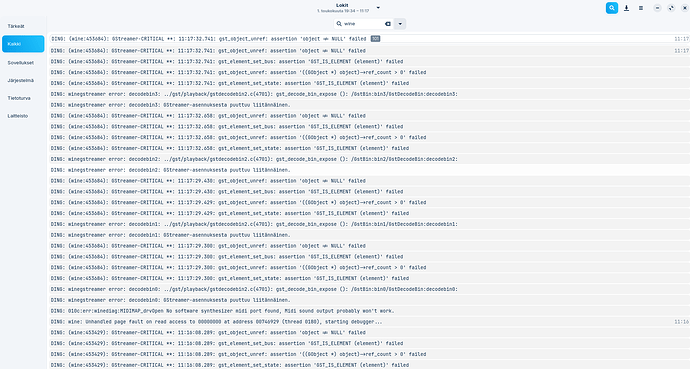Open the 'decodebin3: GStreamer-asennuksesta puuttuu' entry
Image resolution: width=690 pixels, height=369 pixels.
click(x=369, y=105)
